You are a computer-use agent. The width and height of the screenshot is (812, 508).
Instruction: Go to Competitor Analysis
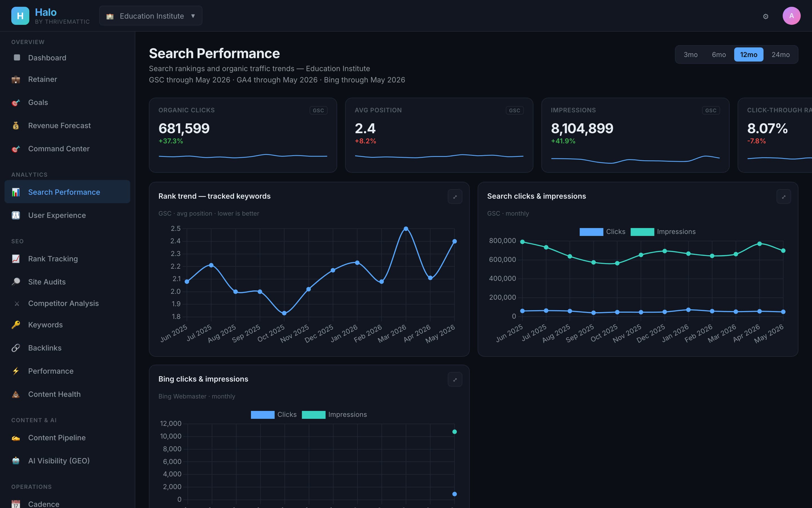coord(67,303)
